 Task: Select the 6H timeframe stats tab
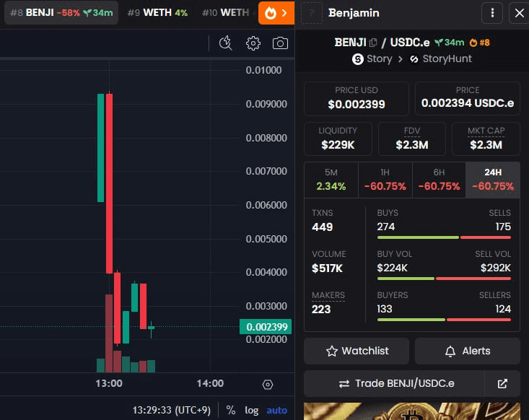pos(439,180)
